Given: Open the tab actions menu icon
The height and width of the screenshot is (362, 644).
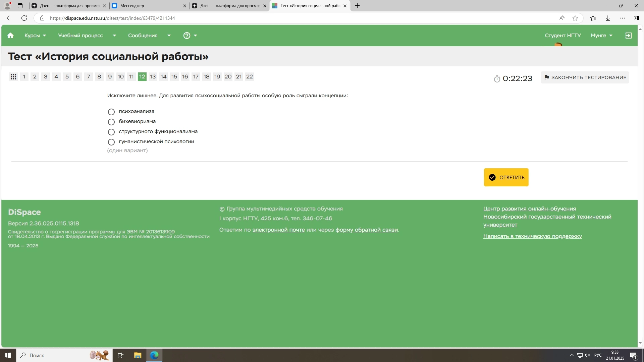Looking at the screenshot, I should [x=20, y=6].
